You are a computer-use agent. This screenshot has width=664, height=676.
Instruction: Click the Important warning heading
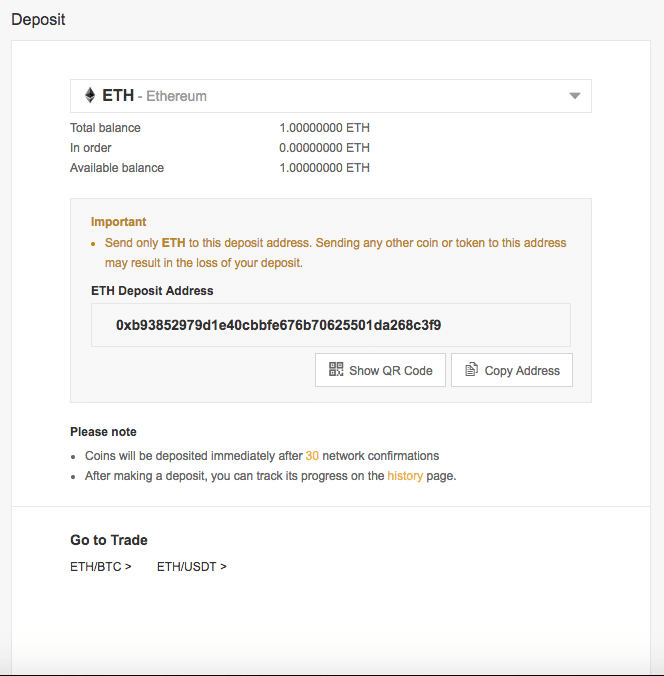click(x=118, y=222)
